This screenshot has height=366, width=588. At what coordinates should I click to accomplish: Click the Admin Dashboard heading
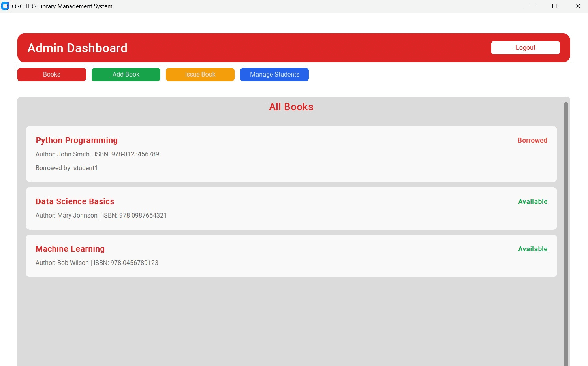click(77, 48)
